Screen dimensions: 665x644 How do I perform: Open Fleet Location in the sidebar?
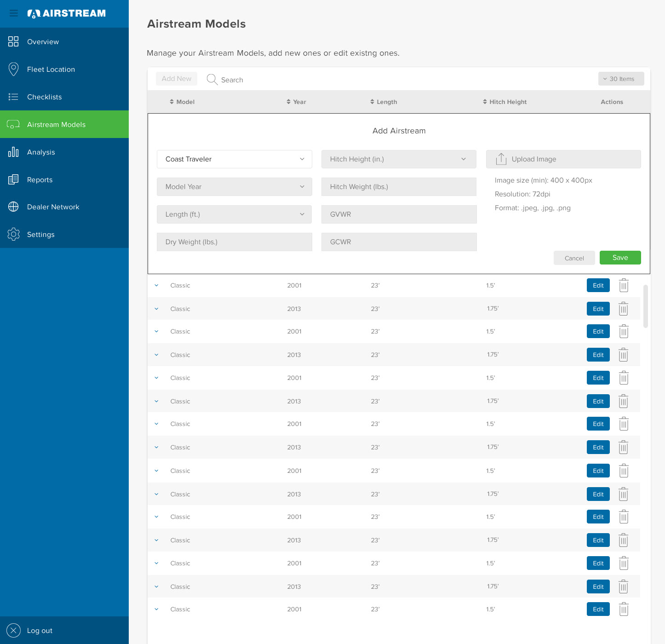[x=64, y=69]
